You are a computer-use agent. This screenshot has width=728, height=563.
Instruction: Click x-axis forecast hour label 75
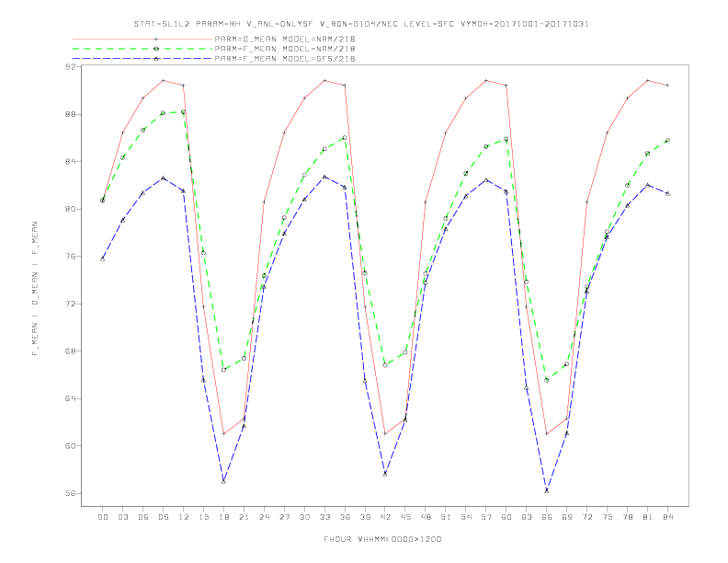[x=608, y=517]
